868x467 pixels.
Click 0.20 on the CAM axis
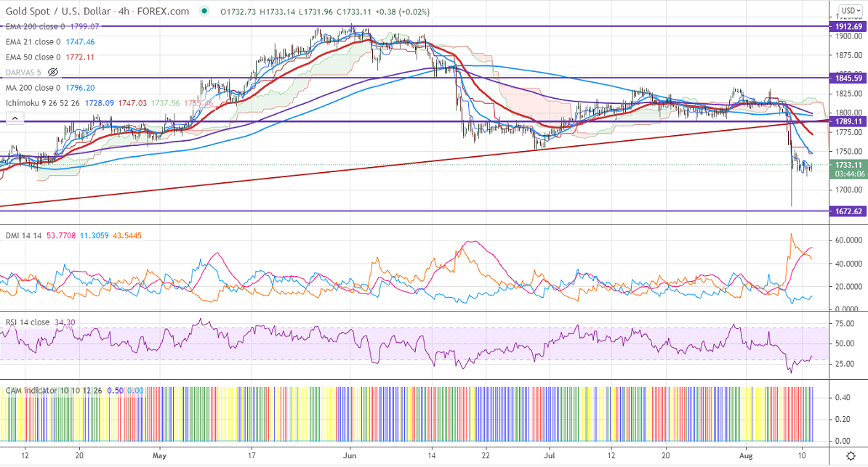click(843, 419)
